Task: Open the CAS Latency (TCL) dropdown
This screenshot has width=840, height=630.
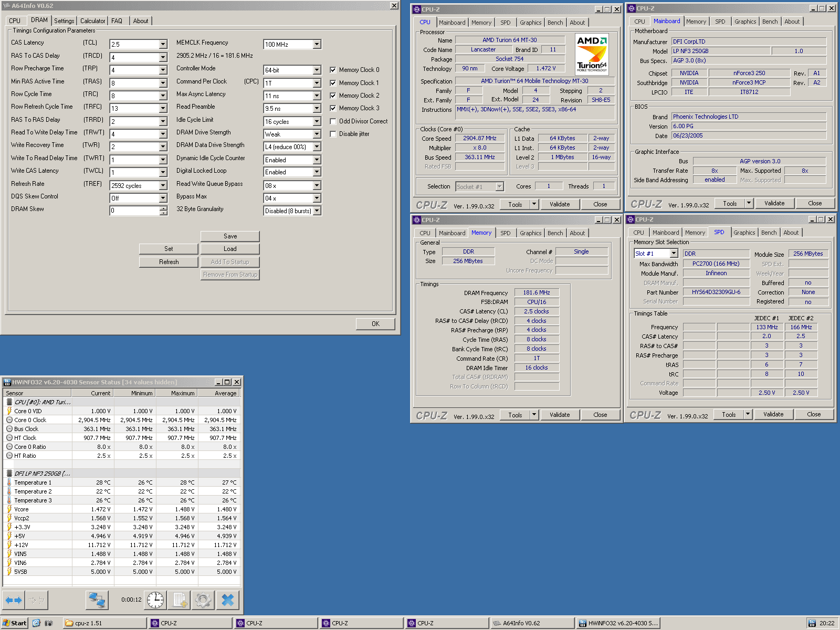Action: click(163, 45)
